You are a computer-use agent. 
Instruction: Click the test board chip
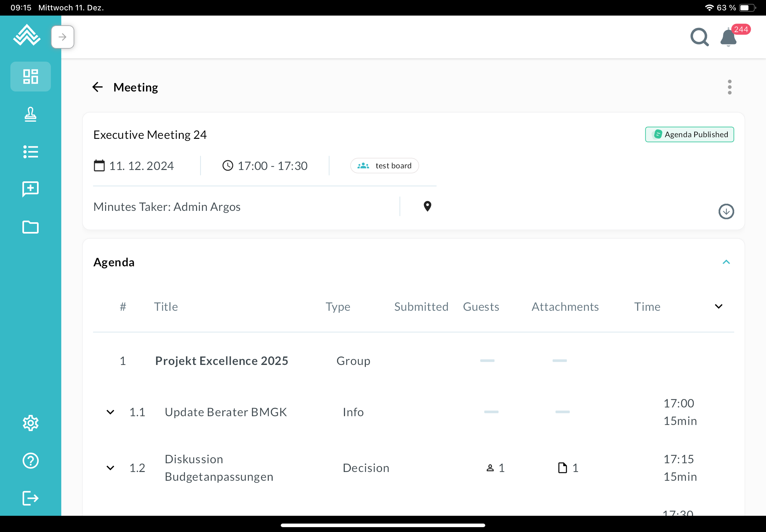(x=384, y=166)
